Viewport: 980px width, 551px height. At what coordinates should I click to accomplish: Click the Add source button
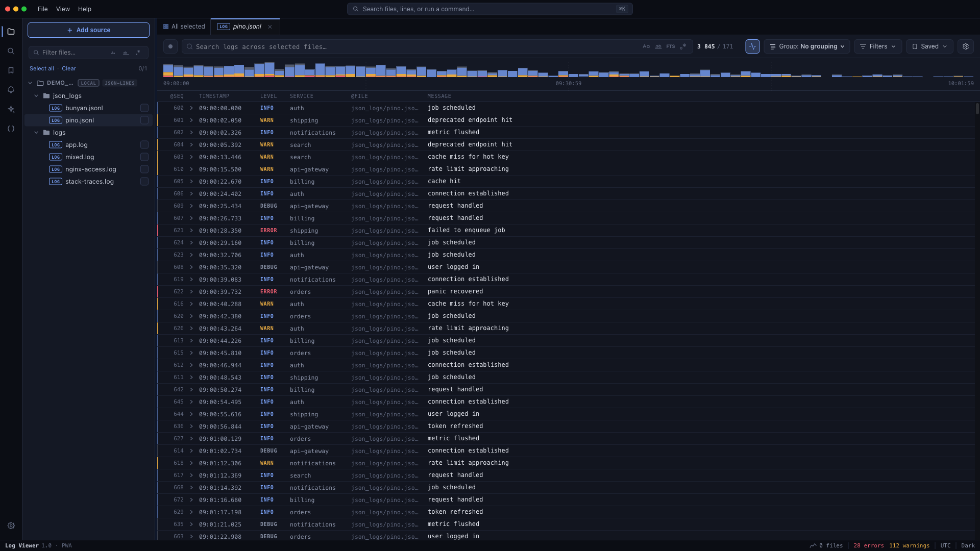click(88, 30)
